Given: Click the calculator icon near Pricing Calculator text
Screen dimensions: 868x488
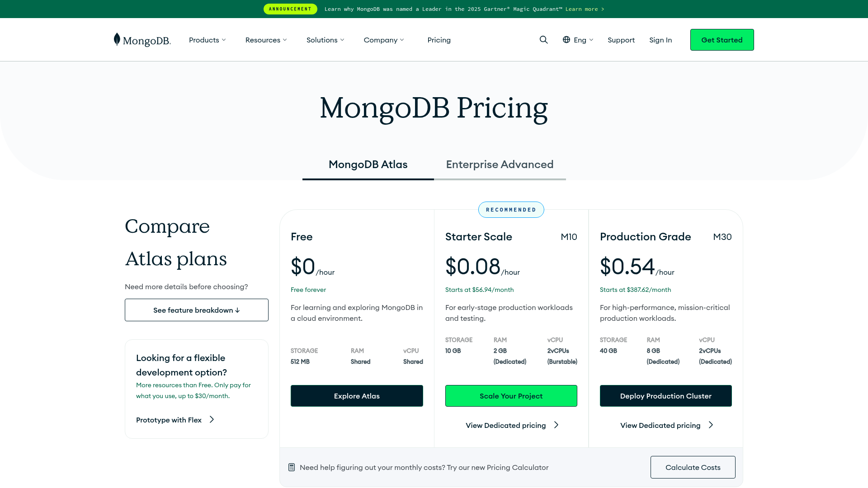Looking at the screenshot, I should click(292, 467).
